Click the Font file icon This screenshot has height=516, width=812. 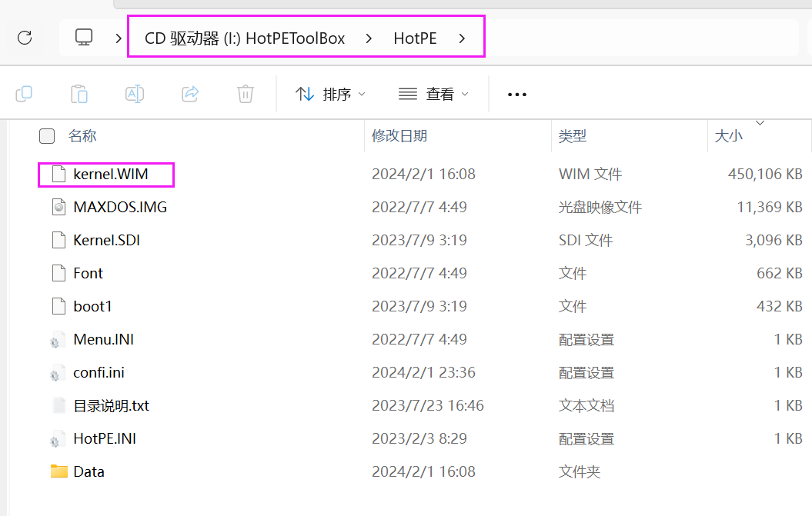point(59,273)
